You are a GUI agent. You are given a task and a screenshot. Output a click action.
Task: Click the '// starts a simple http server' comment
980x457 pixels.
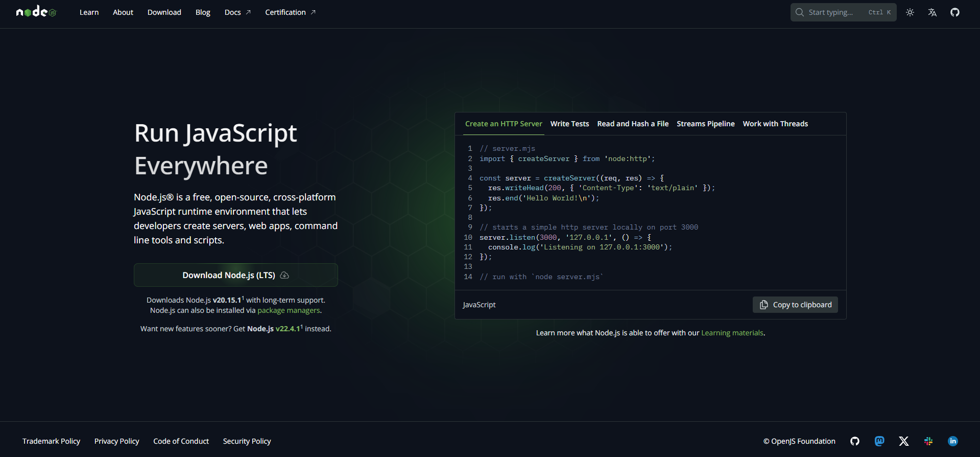pyautogui.click(x=589, y=227)
